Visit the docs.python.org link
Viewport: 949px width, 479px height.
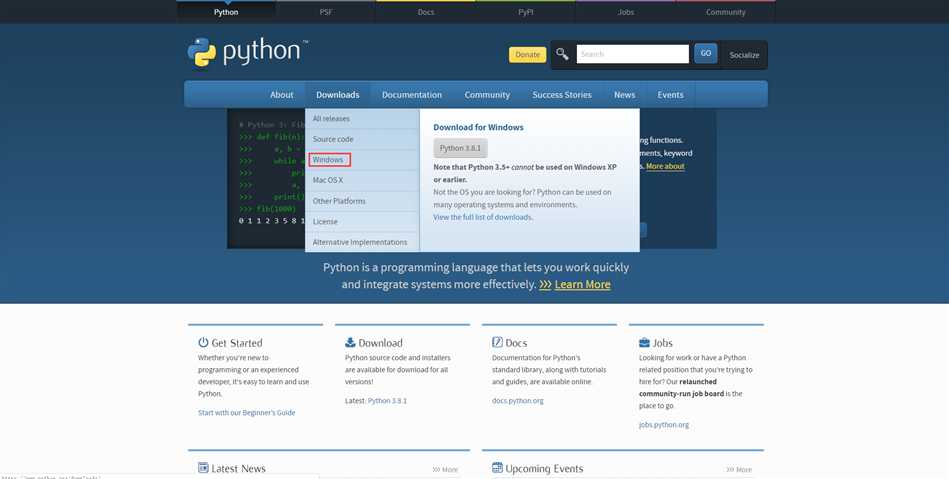click(517, 401)
